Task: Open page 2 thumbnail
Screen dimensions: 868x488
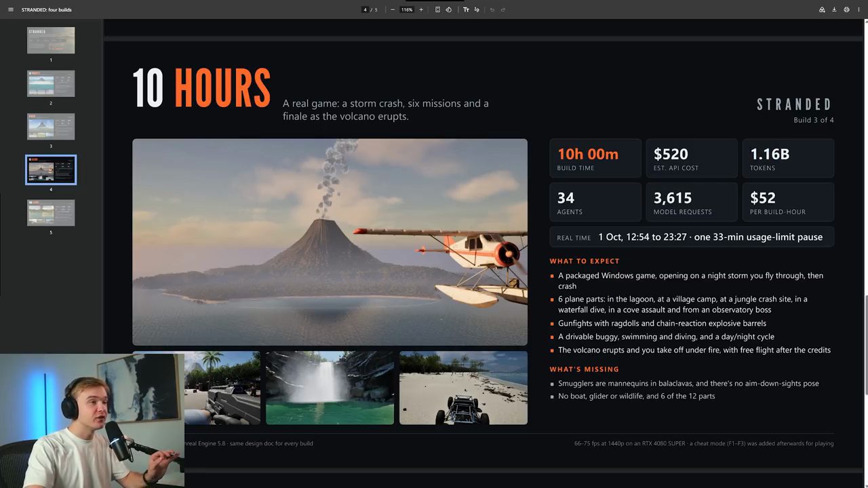Action: tap(51, 83)
